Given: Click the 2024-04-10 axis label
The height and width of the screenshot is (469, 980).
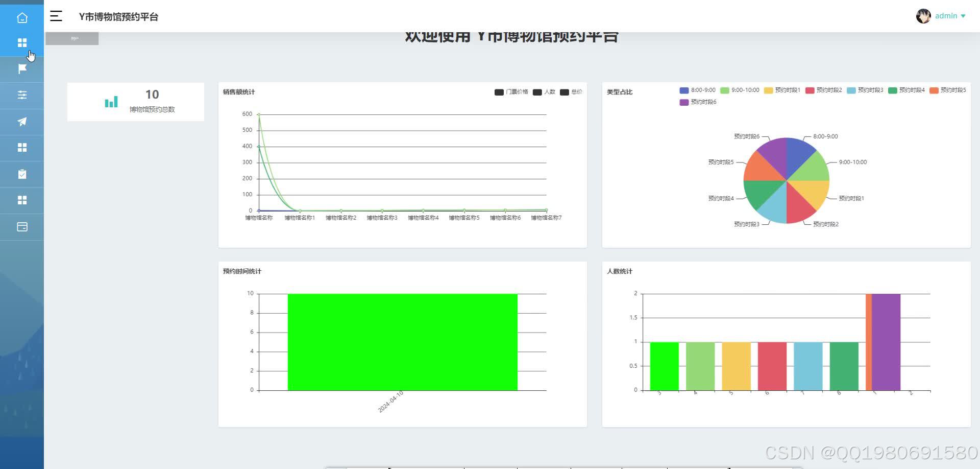Looking at the screenshot, I should [x=390, y=402].
